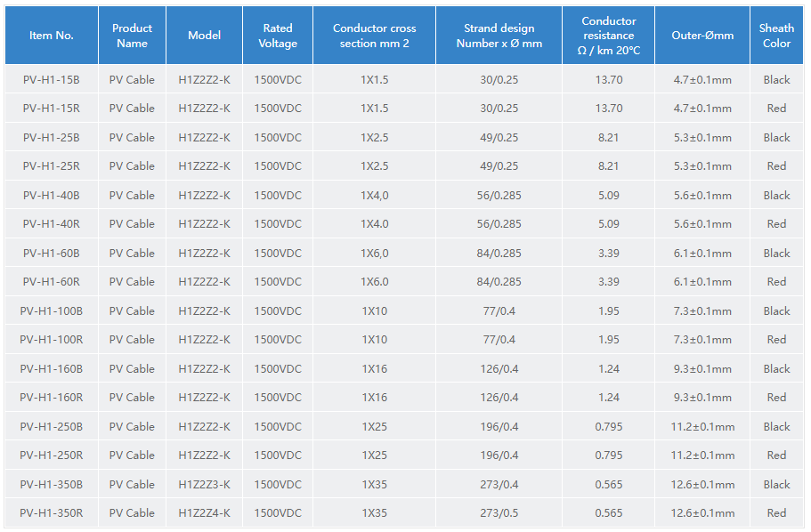The image size is (811, 532).
Task: Select the PV-H1-350R item cell
Action: (52, 513)
